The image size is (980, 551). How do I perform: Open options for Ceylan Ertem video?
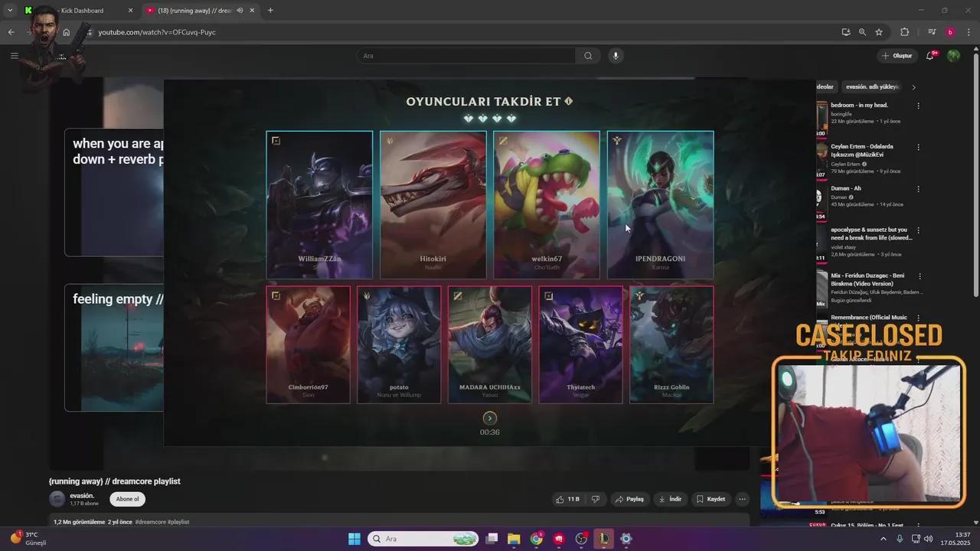[x=919, y=147]
